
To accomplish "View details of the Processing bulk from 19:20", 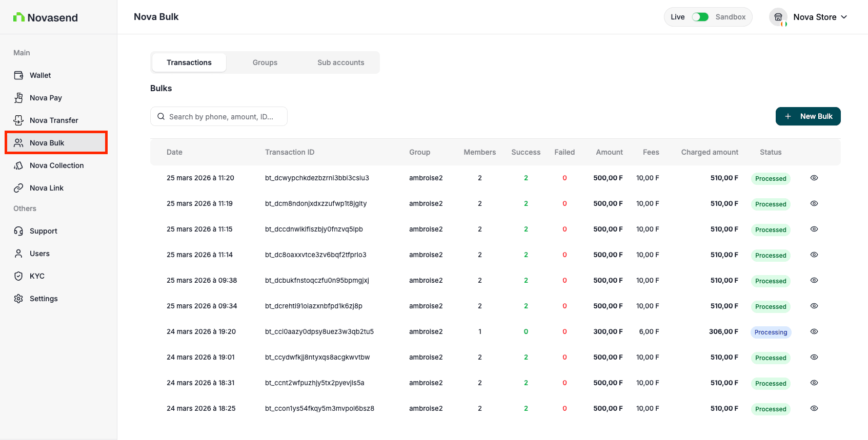I will coord(814,331).
